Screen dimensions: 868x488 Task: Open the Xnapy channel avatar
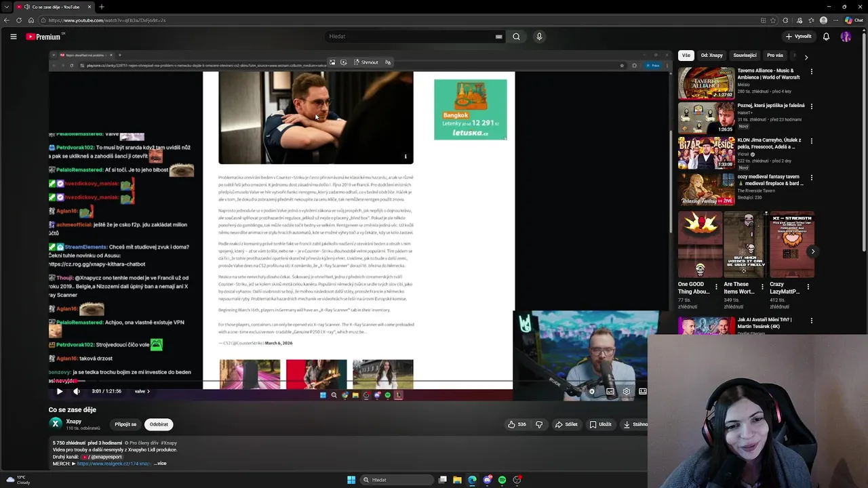56,424
